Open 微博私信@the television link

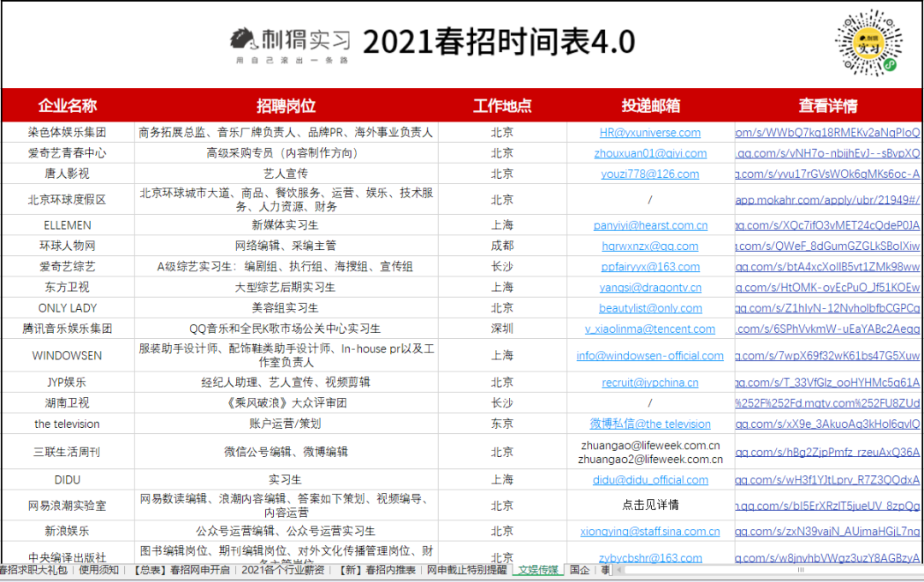tap(650, 424)
